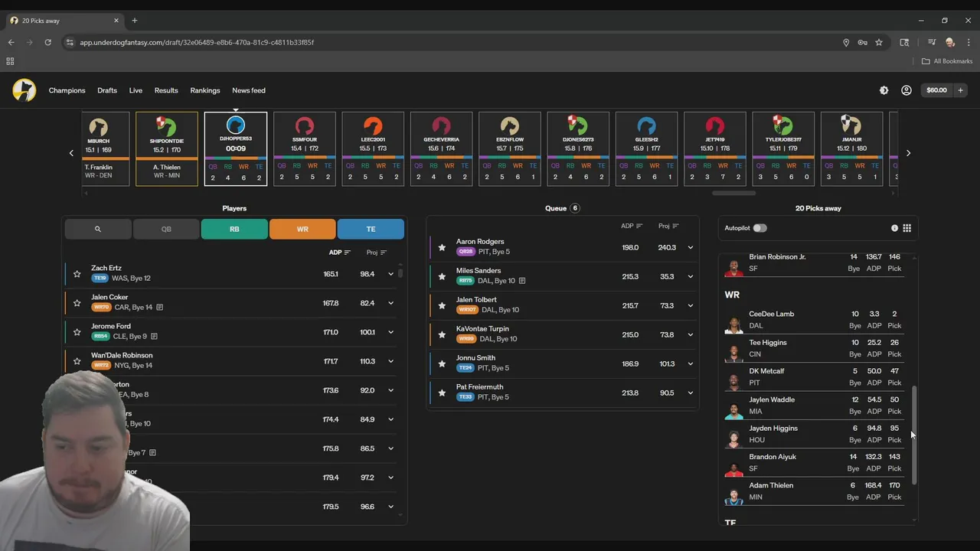Viewport: 980px width, 551px height.
Task: Open a new browser tab
Action: tap(134, 21)
